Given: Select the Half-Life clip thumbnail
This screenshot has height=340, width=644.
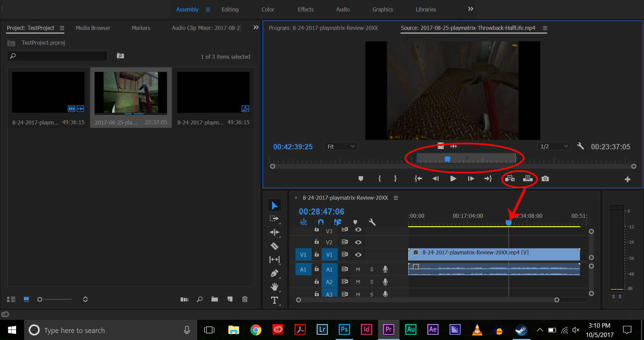Looking at the screenshot, I should 131,93.
